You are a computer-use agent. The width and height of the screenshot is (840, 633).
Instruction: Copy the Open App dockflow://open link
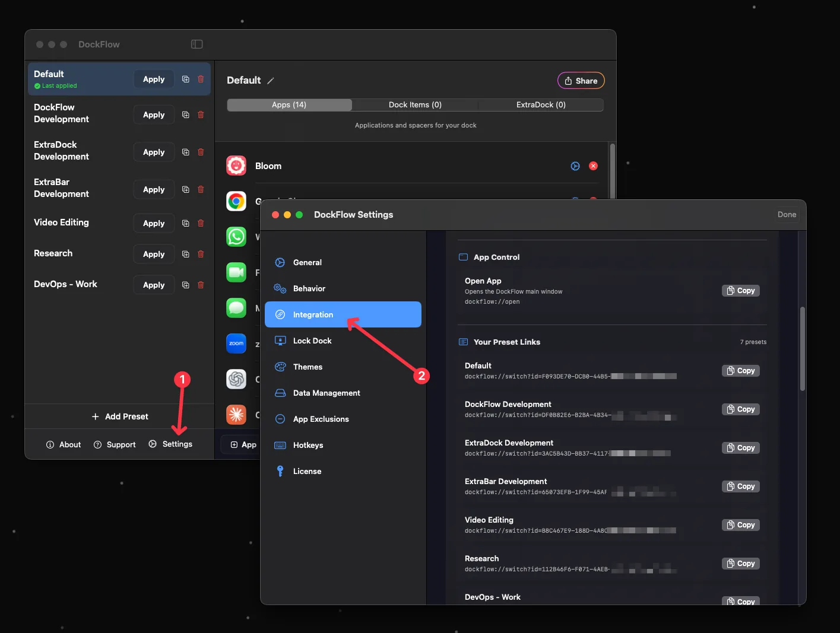click(x=741, y=291)
